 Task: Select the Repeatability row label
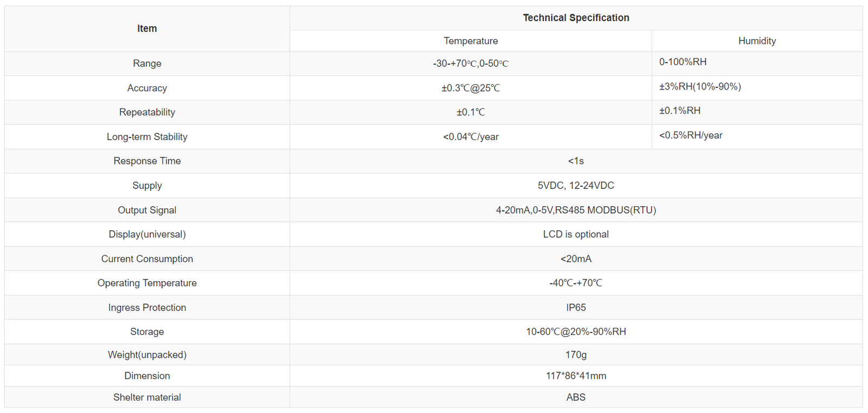[147, 112]
